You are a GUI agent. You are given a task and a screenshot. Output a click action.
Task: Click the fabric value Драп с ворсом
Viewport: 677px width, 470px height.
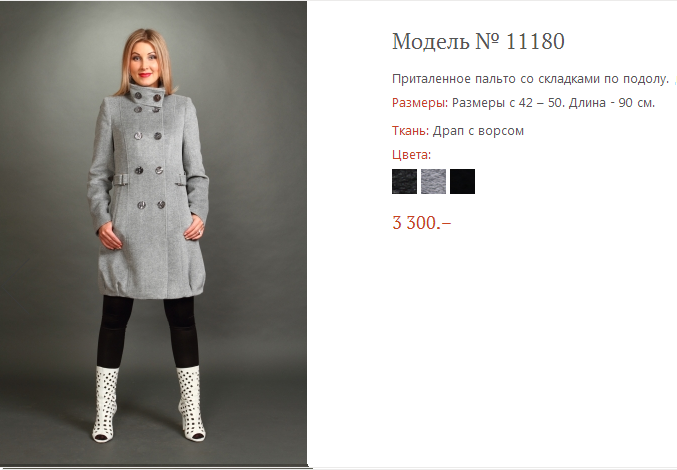coord(478,131)
